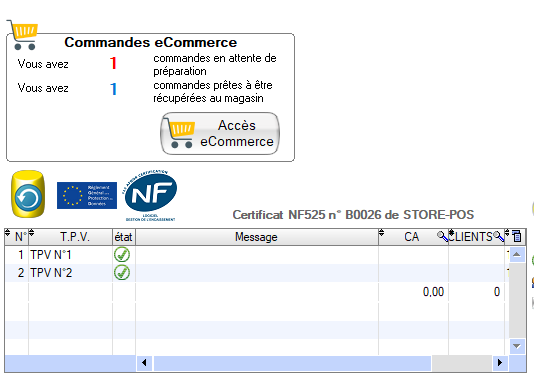534x386 pixels.
Task: Click the green check state for TPV N°2
Action: click(x=122, y=273)
